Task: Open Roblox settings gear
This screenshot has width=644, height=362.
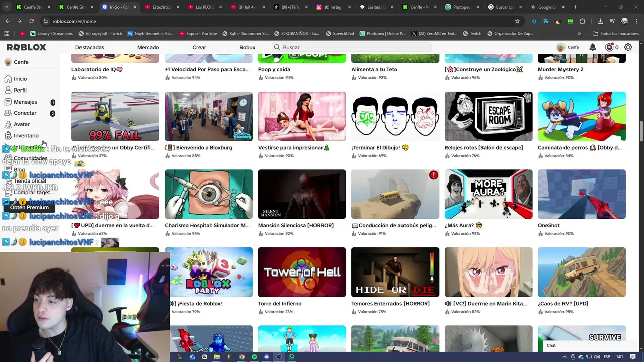Action: pyautogui.click(x=628, y=47)
